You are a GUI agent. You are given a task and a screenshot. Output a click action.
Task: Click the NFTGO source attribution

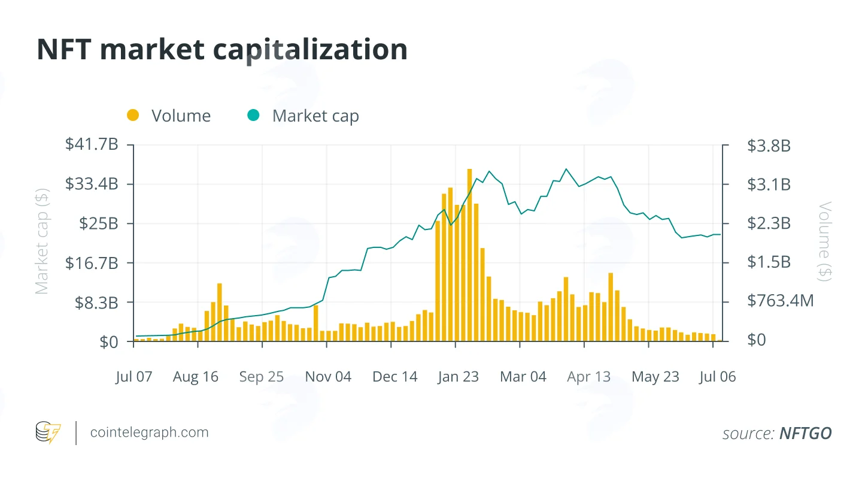point(805,433)
